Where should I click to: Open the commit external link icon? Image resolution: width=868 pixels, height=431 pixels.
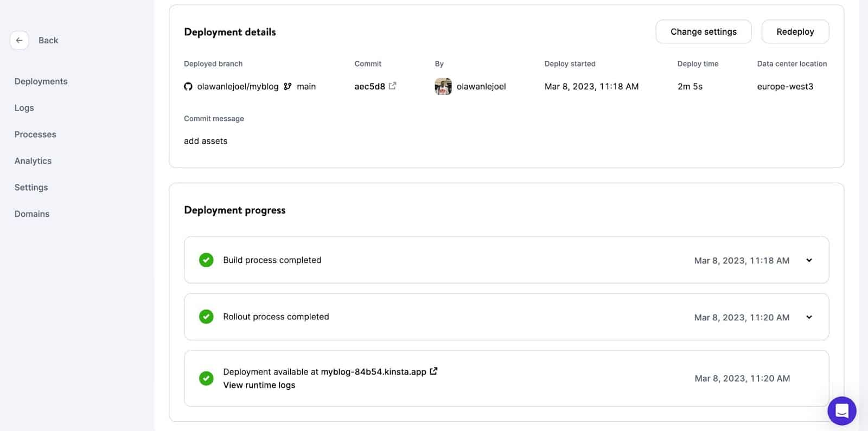pos(392,86)
